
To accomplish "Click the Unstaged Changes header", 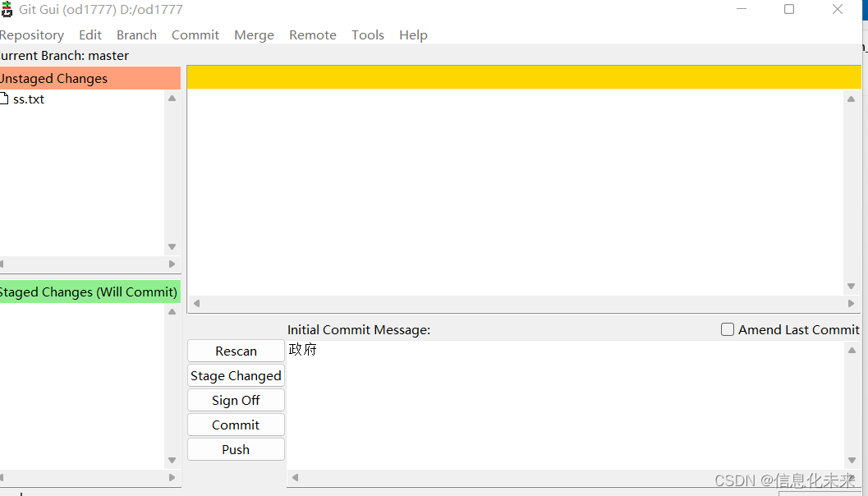I will [90, 78].
